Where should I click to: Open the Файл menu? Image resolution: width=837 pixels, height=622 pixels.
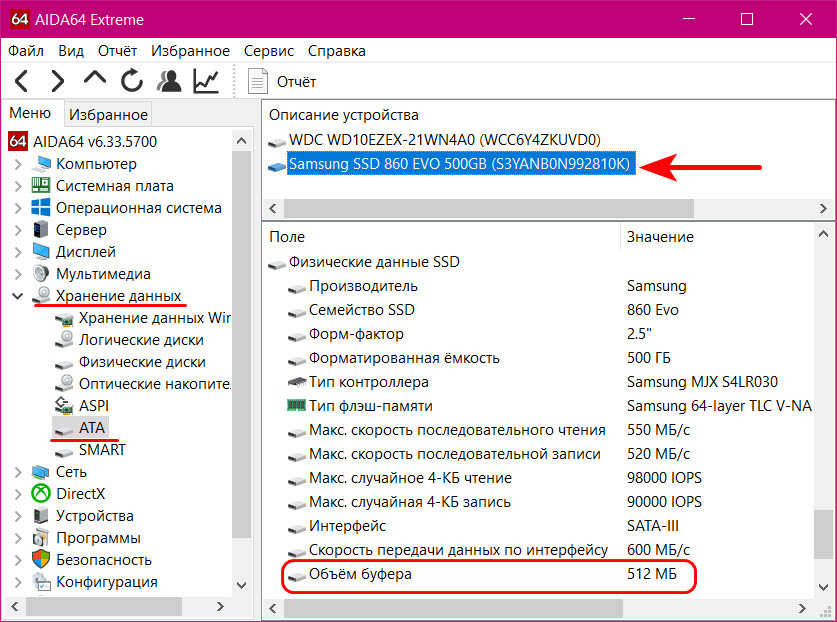tap(26, 51)
